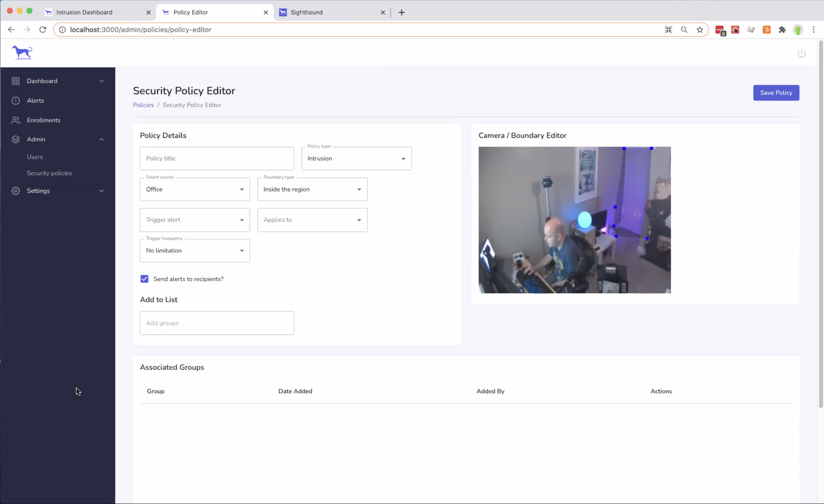Click the power logout icon

[801, 53]
